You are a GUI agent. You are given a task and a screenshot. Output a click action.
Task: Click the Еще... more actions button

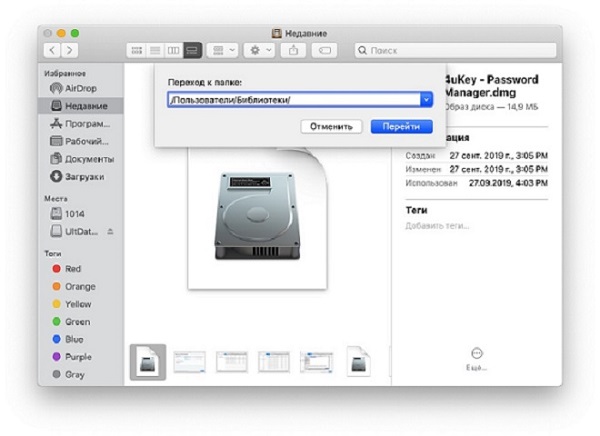[476, 359]
